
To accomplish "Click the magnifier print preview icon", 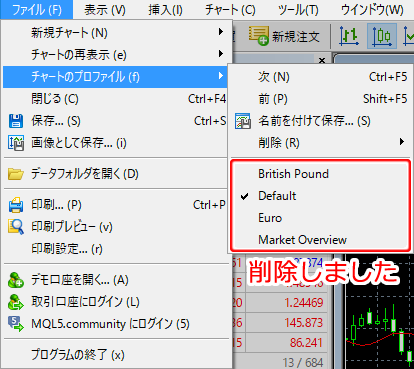I will (16, 227).
